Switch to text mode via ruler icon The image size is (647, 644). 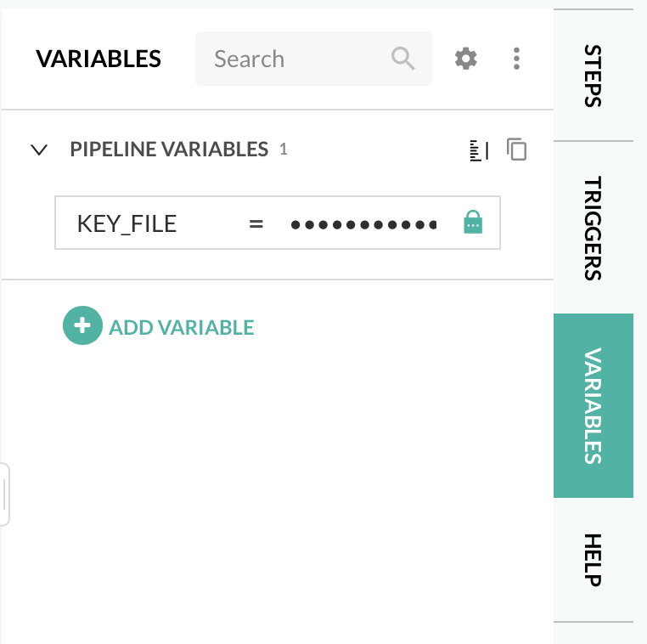pyautogui.click(x=479, y=150)
